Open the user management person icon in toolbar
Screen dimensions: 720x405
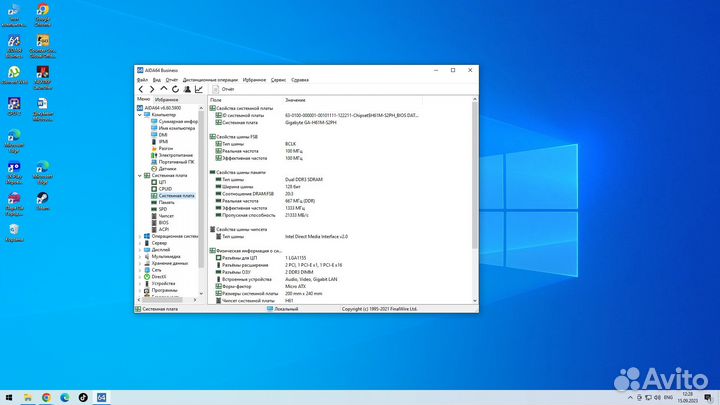[187, 89]
